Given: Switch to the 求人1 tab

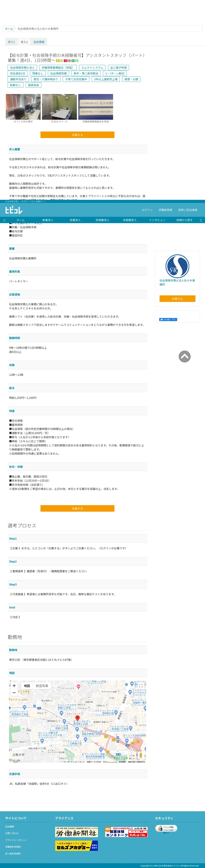Looking at the screenshot, I should 11,42.
